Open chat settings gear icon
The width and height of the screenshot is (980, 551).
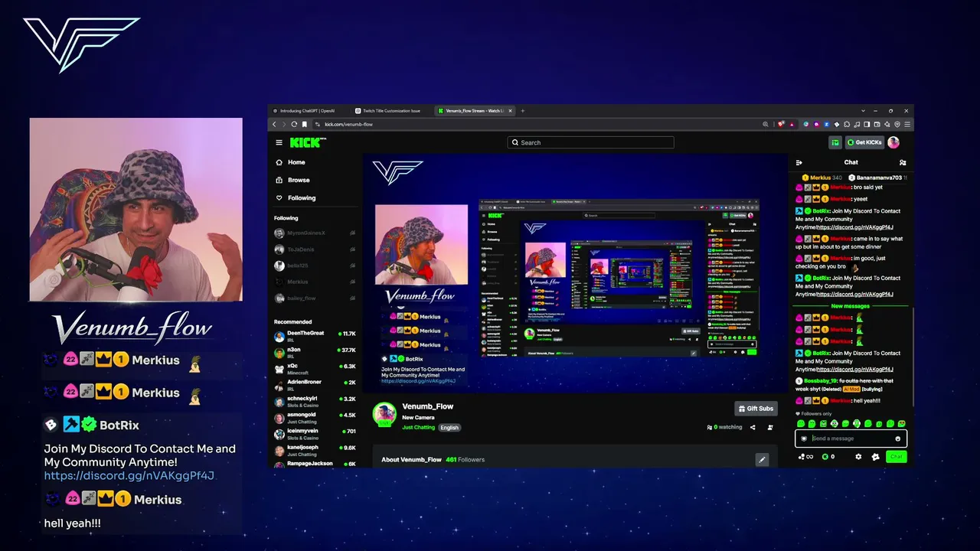pos(858,457)
